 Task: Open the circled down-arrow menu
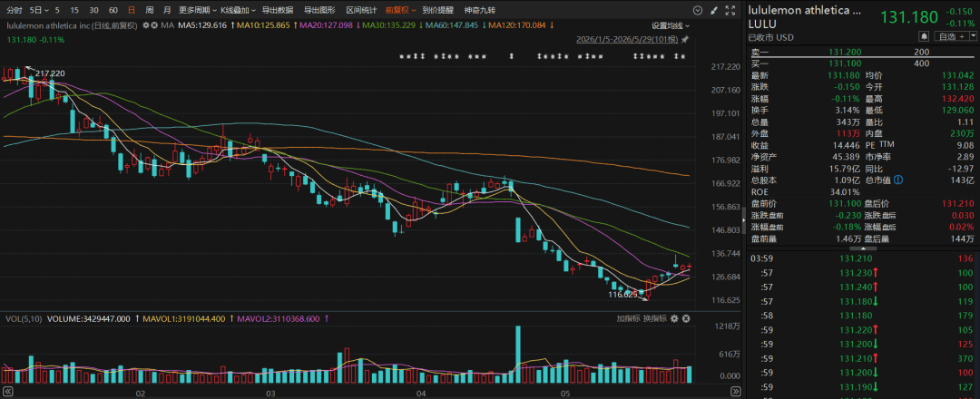click(698, 10)
